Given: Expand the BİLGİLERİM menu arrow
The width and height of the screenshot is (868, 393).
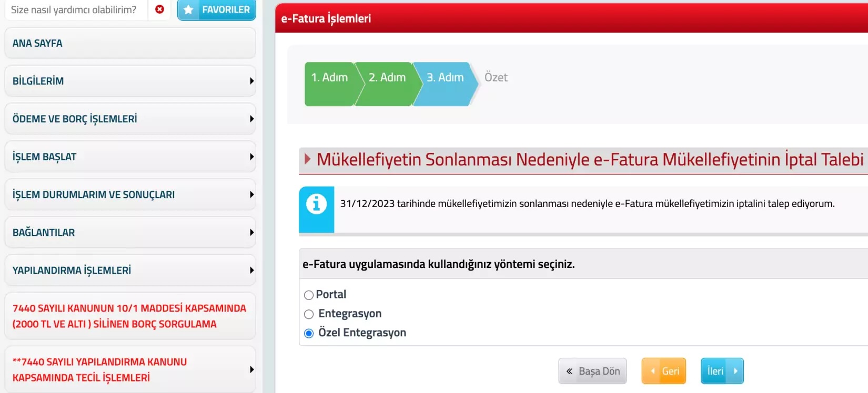Looking at the screenshot, I should tap(252, 81).
